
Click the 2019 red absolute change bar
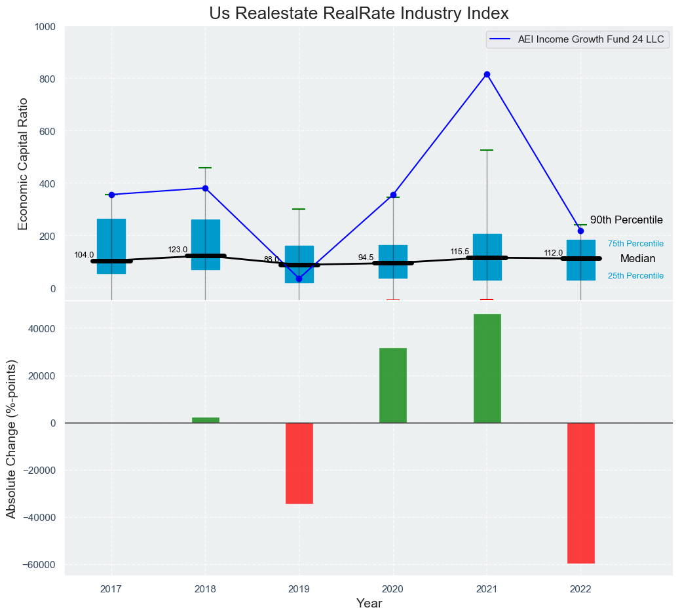coord(299,463)
